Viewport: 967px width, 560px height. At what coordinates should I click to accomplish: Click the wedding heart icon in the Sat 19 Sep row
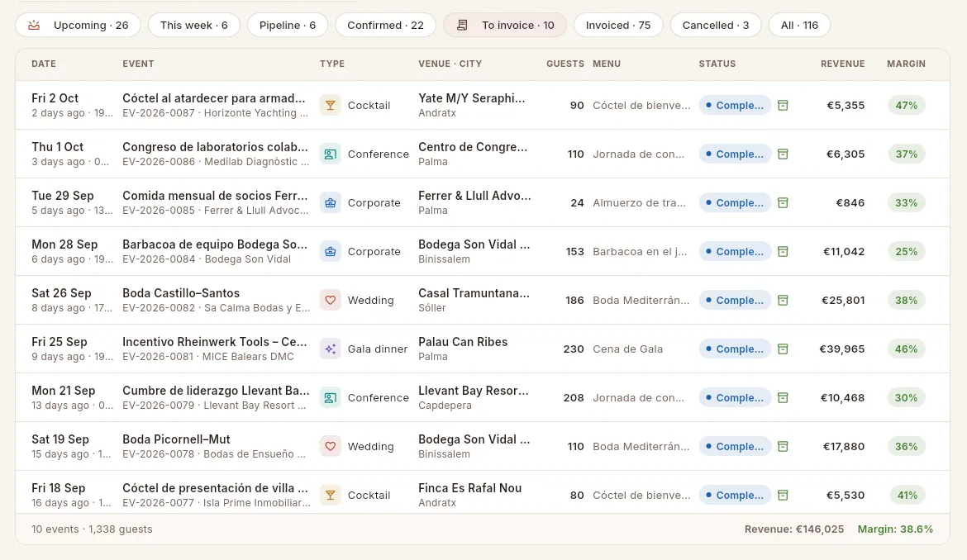tap(331, 446)
